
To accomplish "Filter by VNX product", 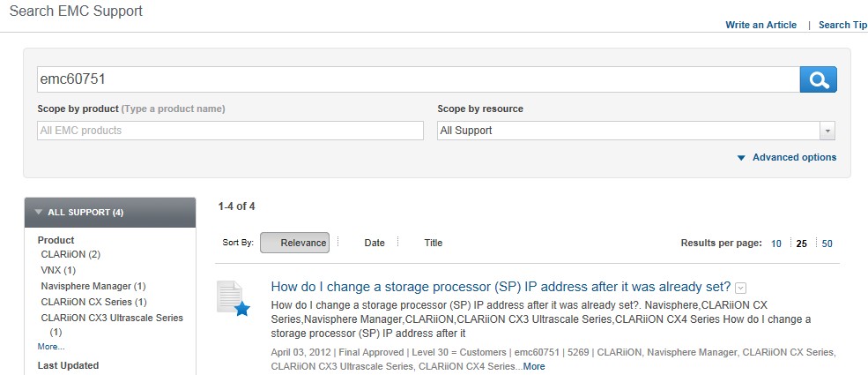I will 58,270.
